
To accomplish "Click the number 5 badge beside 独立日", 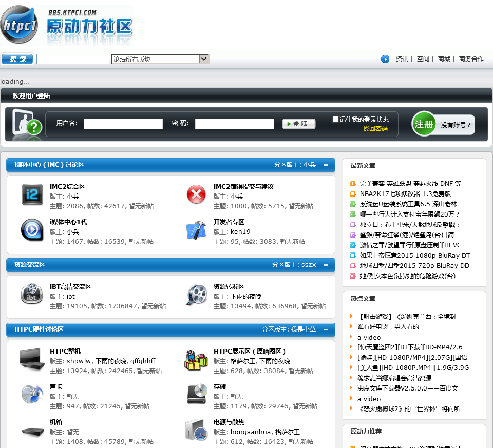I will [x=352, y=225].
